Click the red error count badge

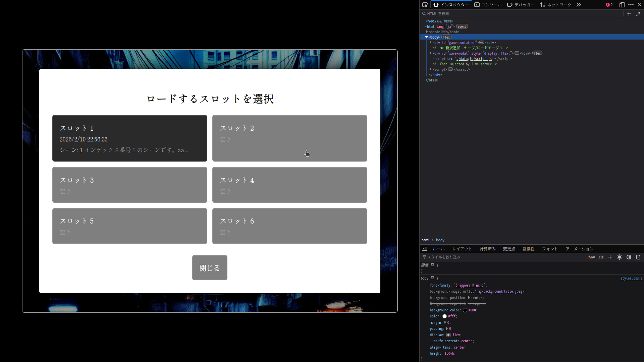click(609, 5)
